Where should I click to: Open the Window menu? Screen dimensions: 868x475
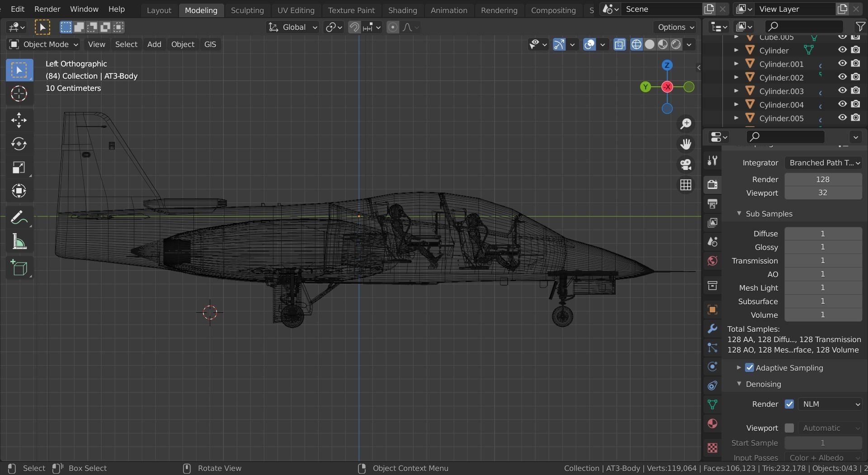[84, 9]
